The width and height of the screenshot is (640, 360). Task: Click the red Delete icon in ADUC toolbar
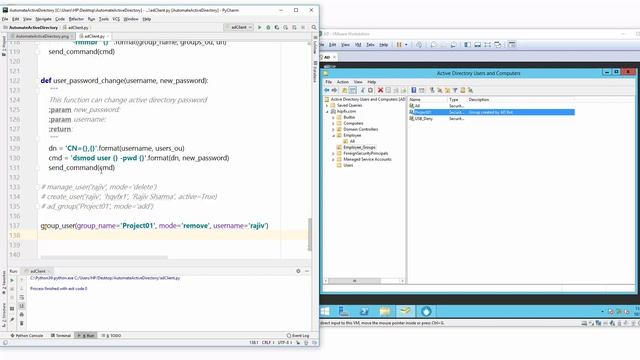(380, 90)
